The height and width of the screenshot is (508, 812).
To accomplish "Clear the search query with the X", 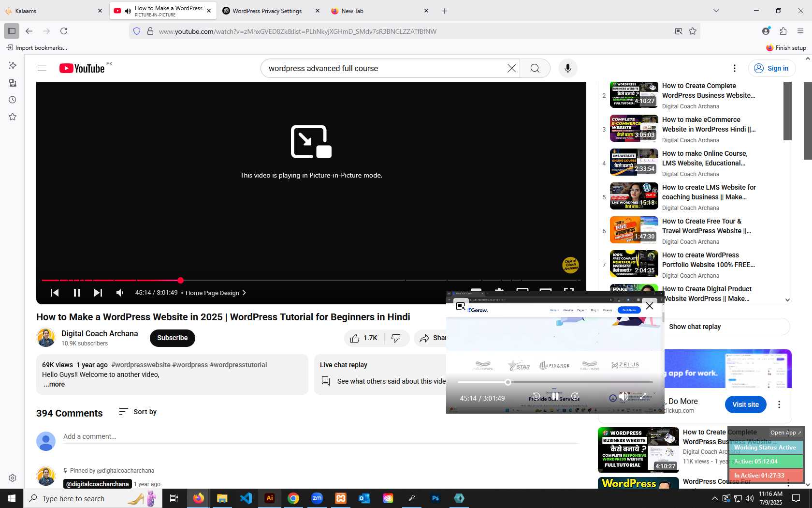I will tap(511, 68).
